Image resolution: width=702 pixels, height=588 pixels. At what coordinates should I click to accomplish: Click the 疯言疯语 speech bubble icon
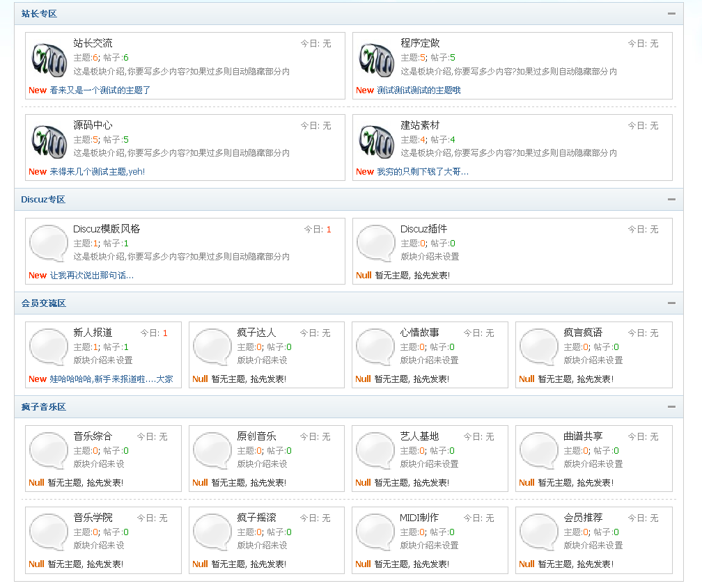538,347
